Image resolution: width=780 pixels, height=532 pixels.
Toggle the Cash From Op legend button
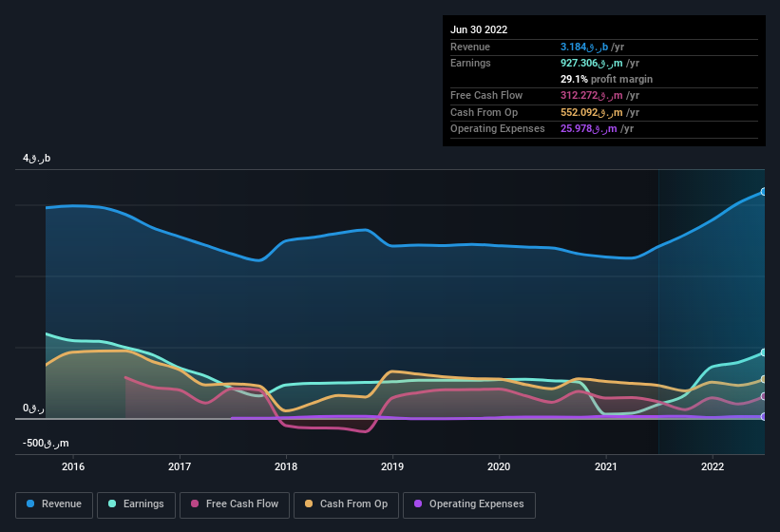[x=346, y=504]
